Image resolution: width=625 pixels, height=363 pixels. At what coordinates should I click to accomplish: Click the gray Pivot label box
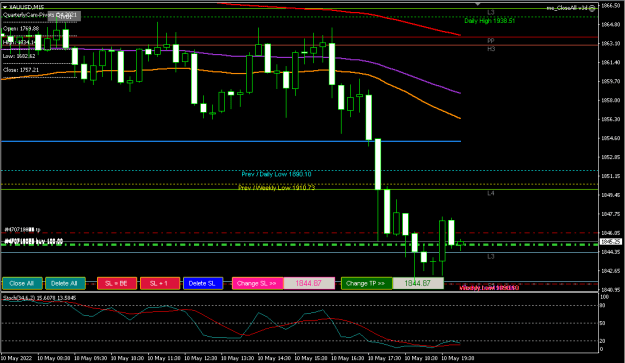point(64,16)
